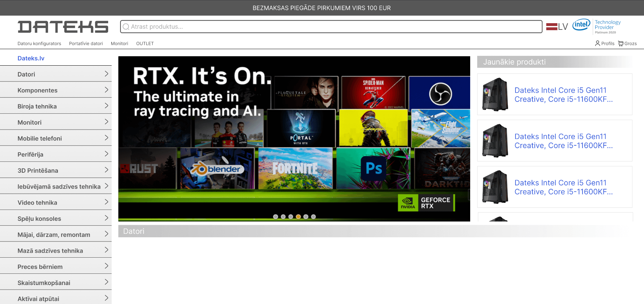Expand the 3D Printēšana chevron
This screenshot has height=304, width=644.
pos(106,170)
